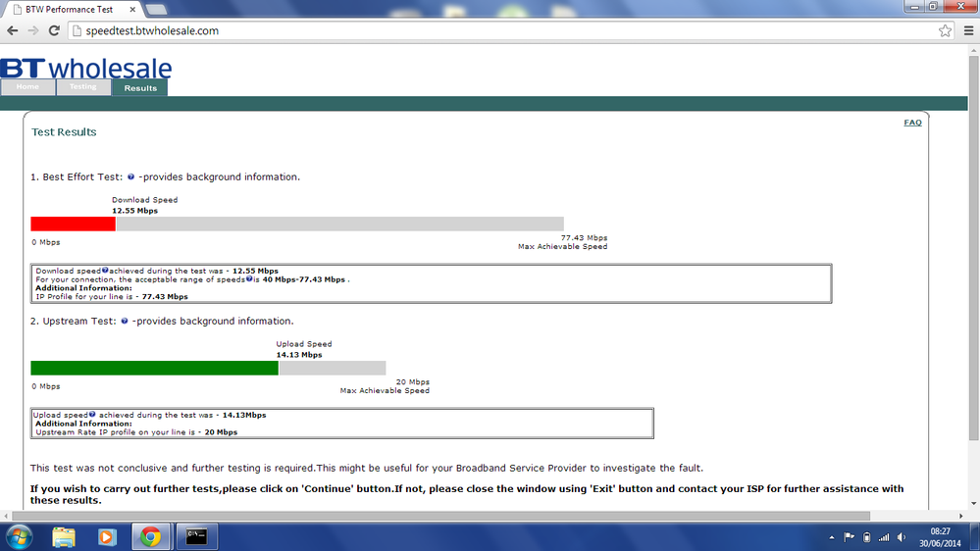Viewport: 980px width, 551px height.
Task: Click the info icon after 'Upload speed'
Action: (x=92, y=414)
